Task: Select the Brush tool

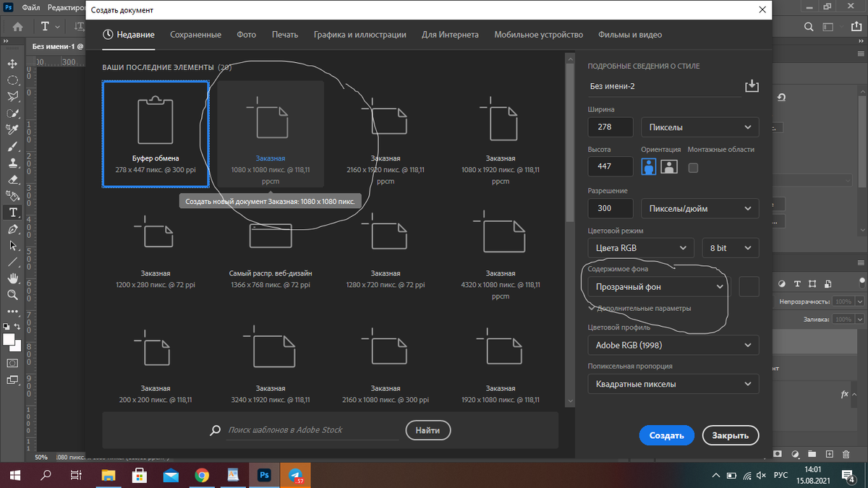Action: (12, 146)
